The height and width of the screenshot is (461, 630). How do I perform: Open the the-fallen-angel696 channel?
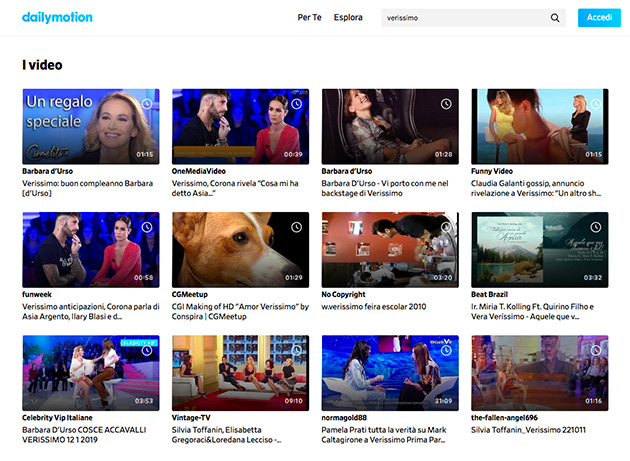click(x=504, y=418)
